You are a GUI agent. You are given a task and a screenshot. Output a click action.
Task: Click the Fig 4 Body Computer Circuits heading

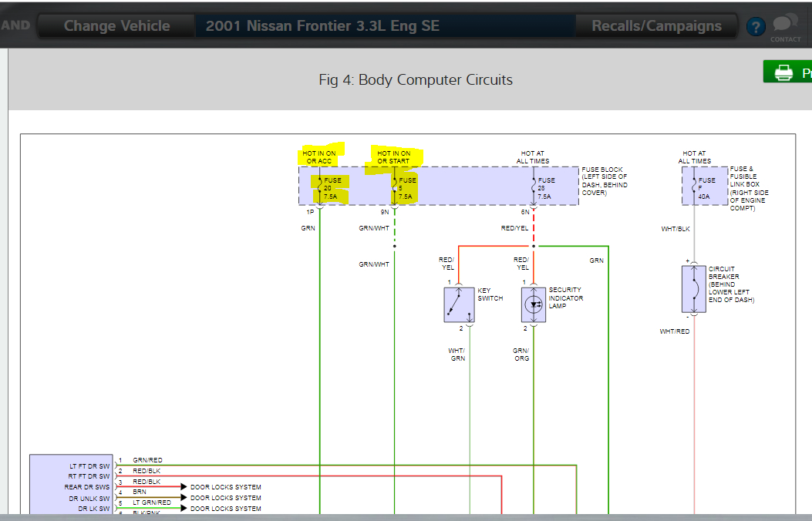416,79
